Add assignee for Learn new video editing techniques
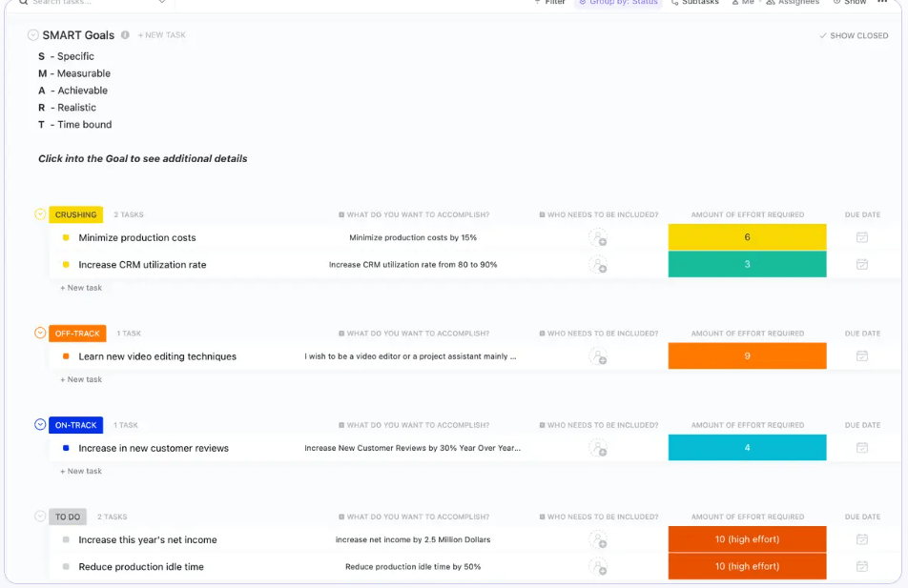Viewport: 908px width, 588px height. point(598,356)
